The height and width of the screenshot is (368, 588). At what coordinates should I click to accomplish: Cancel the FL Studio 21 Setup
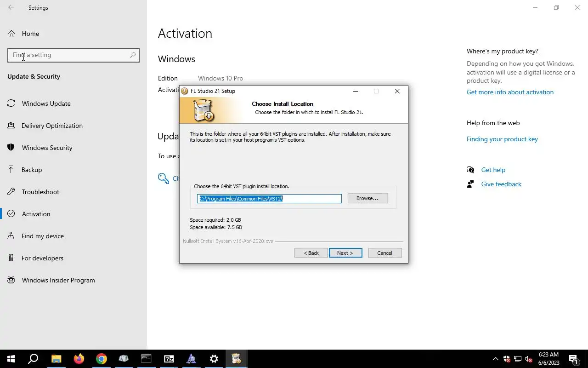pyautogui.click(x=385, y=253)
